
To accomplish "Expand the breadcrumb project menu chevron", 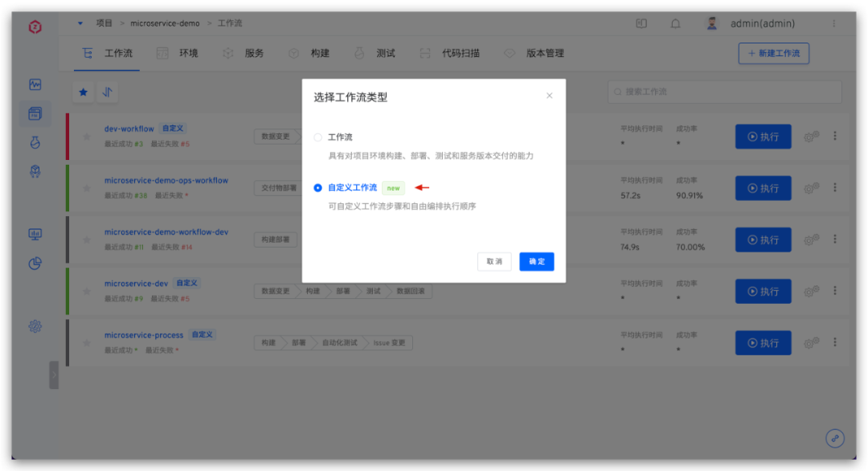I will click(79, 23).
